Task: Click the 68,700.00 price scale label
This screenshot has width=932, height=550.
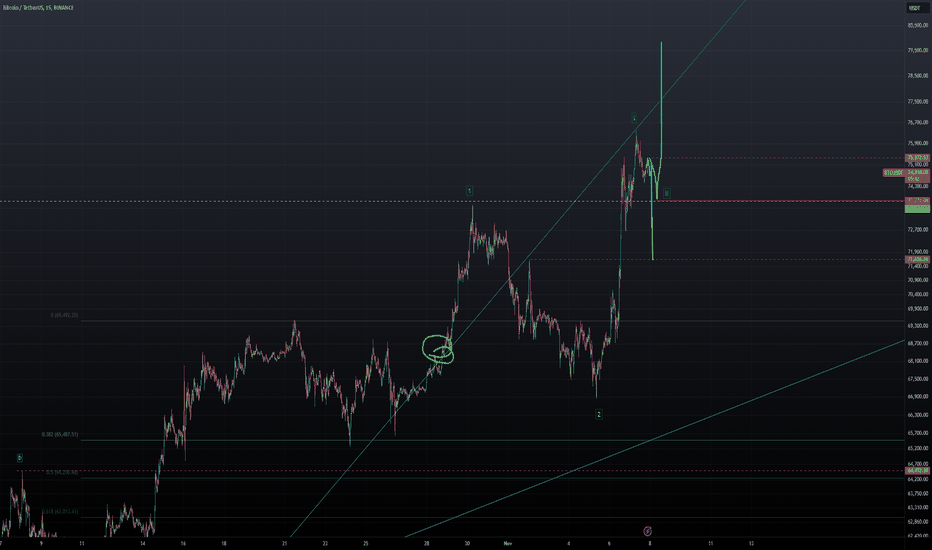Action: (918, 344)
